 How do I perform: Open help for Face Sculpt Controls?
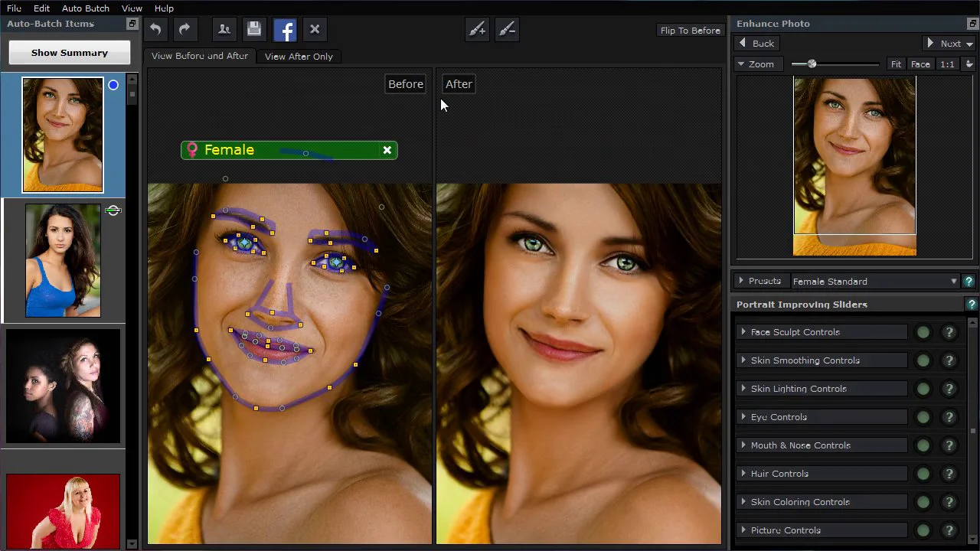click(x=949, y=332)
